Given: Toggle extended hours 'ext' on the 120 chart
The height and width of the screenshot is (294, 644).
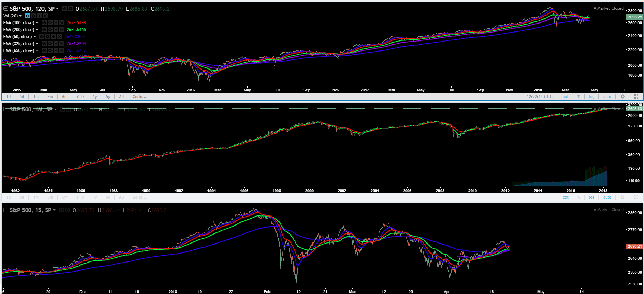Looking at the screenshot, I should coord(566,97).
